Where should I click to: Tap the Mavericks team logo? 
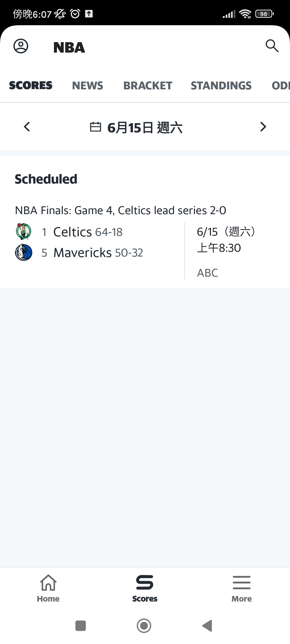click(x=24, y=252)
